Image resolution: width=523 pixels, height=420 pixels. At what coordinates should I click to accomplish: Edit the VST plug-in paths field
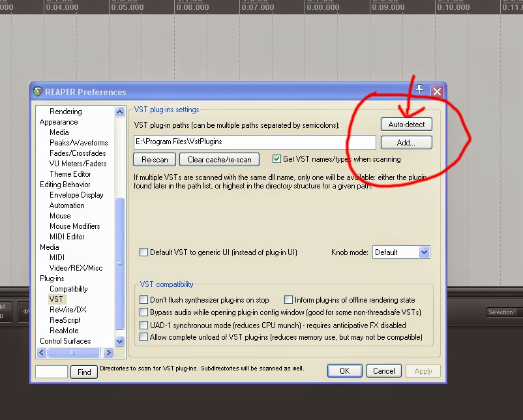pos(255,142)
